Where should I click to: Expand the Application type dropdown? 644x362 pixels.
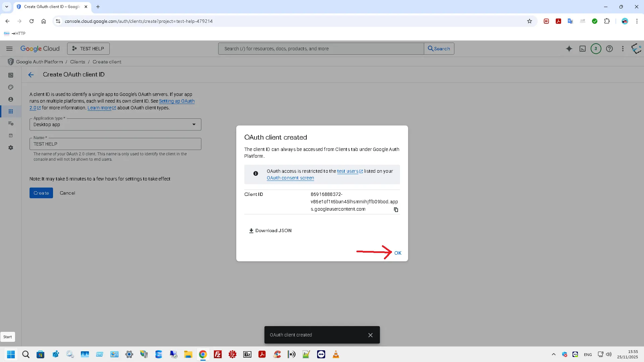pyautogui.click(x=115, y=124)
